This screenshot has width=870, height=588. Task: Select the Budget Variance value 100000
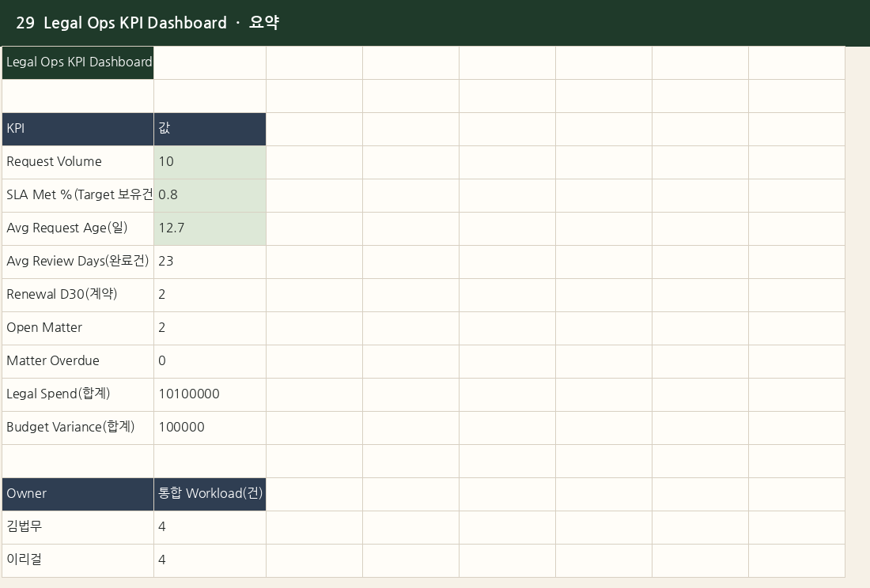pyautogui.click(x=210, y=428)
